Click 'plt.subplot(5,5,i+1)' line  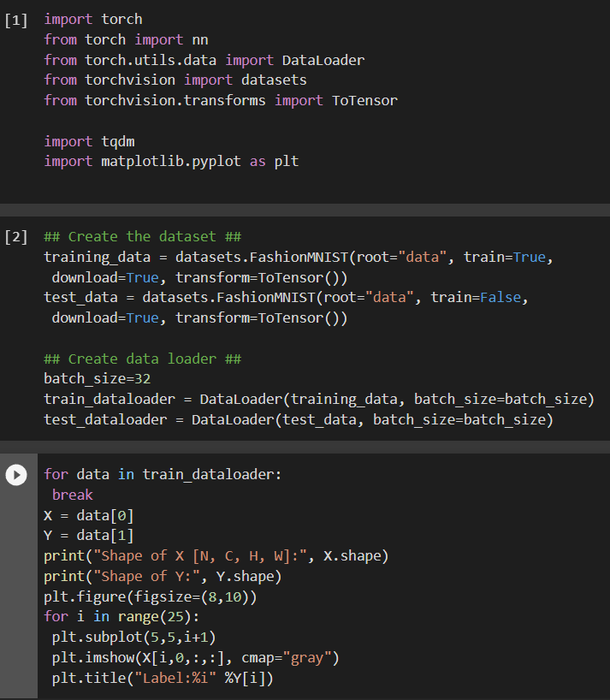pyautogui.click(x=133, y=638)
